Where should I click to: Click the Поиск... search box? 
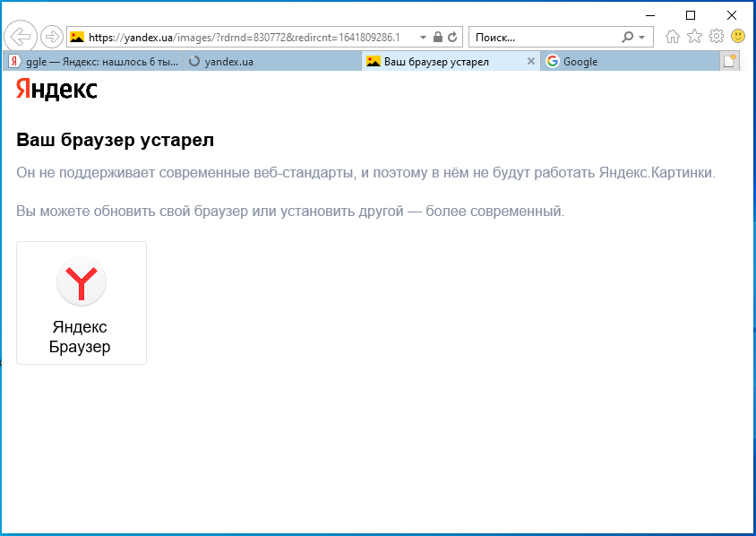pos(545,37)
